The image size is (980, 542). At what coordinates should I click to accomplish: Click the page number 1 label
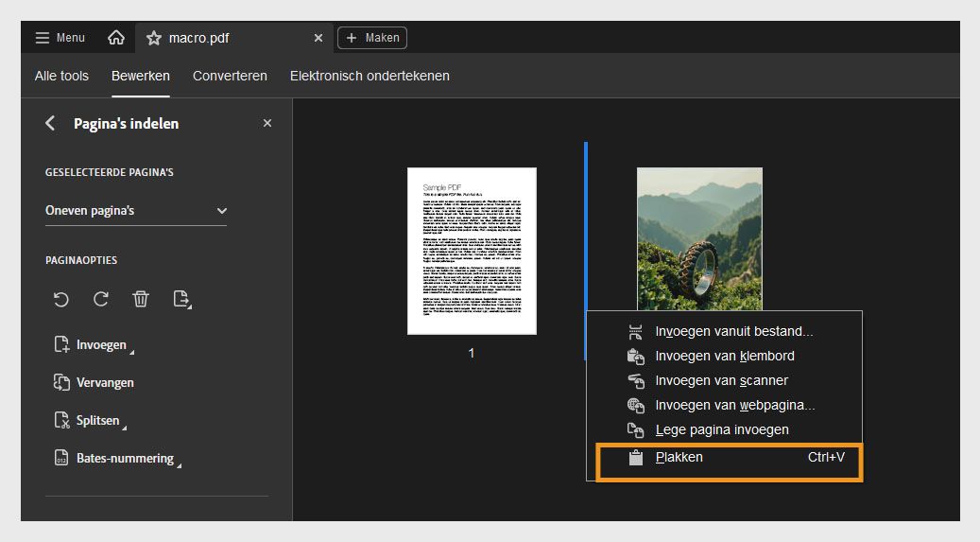[472, 353]
